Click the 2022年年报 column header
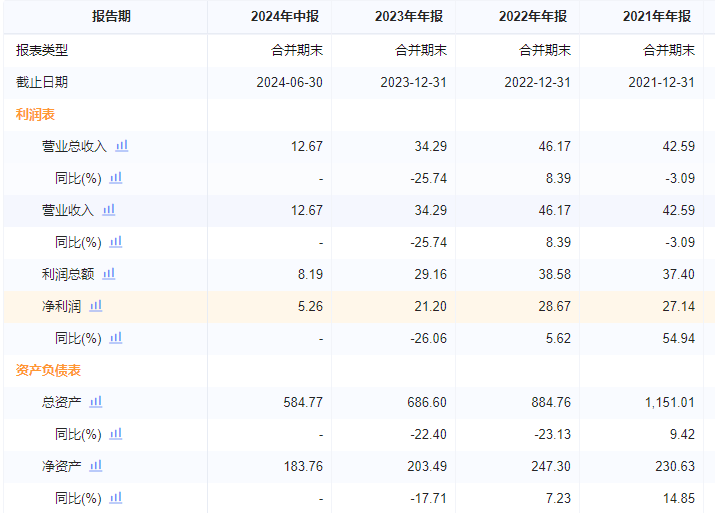The image size is (715, 513). [534, 17]
